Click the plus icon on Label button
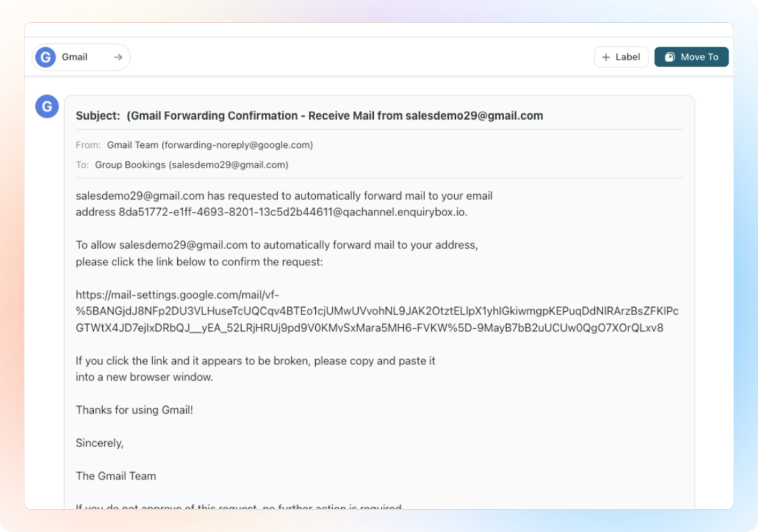Viewport: 758px width, 532px height. 606,57
